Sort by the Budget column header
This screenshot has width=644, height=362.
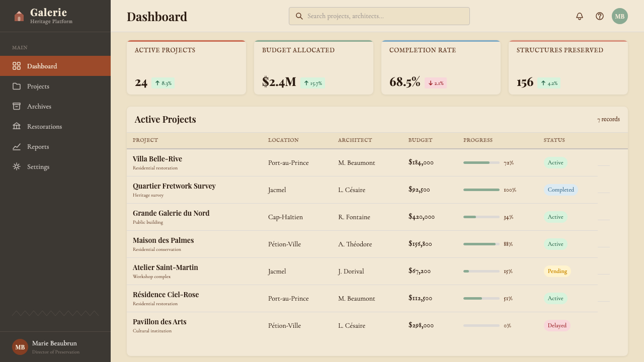click(x=420, y=140)
